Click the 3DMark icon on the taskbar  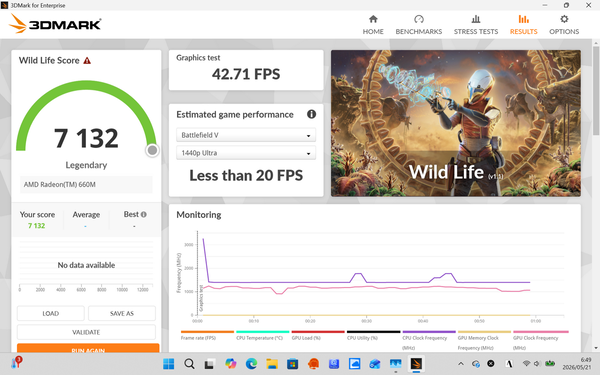tap(416, 364)
